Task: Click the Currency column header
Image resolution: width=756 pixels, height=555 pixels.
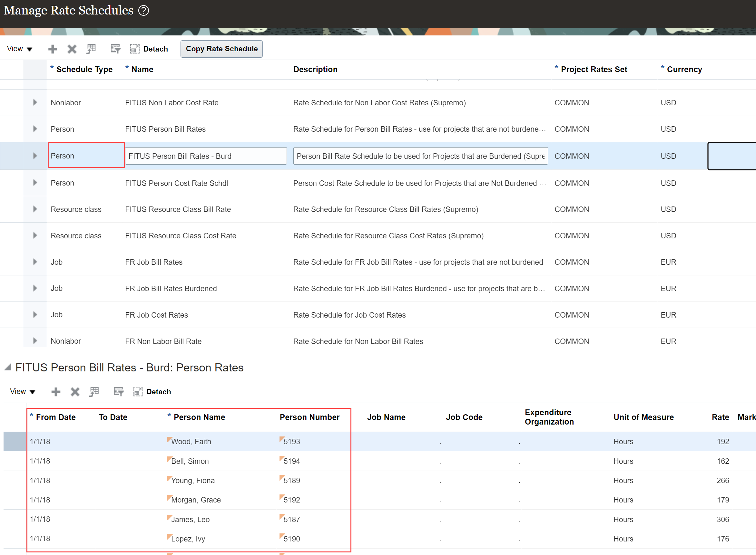Action: click(684, 70)
